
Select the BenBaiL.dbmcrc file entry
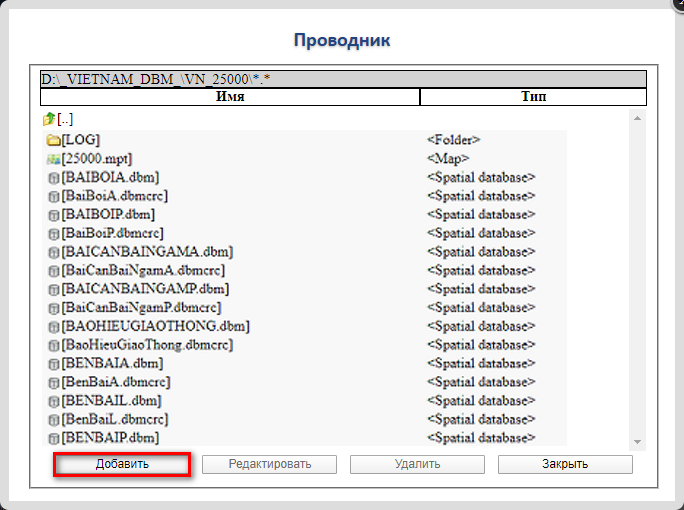(114, 419)
